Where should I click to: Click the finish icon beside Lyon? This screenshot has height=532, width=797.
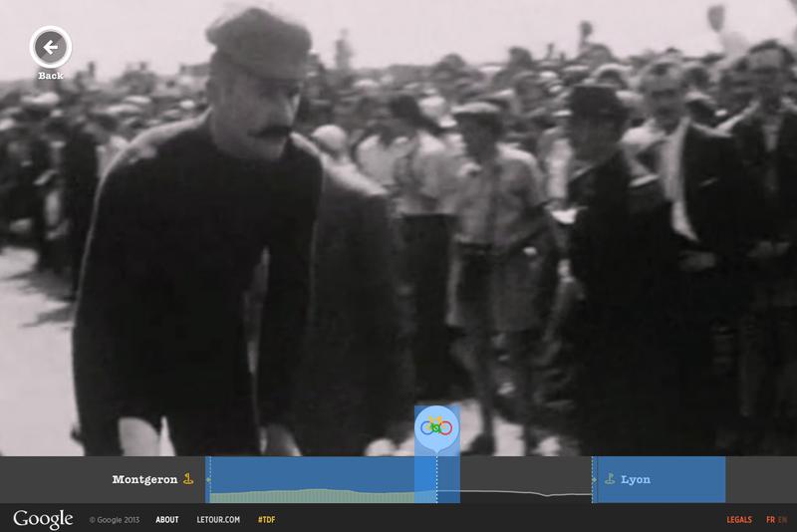pyautogui.click(x=610, y=478)
